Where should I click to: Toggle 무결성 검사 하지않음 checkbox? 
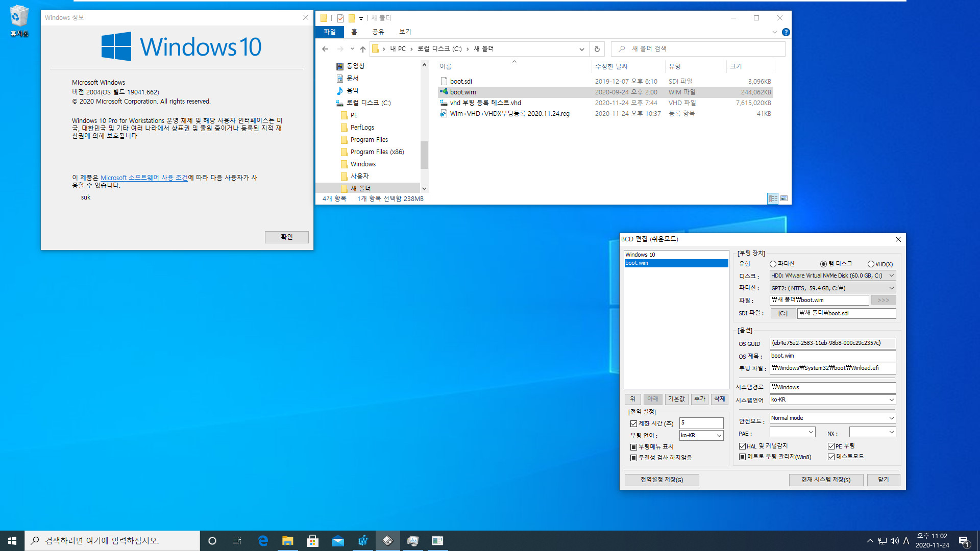[633, 458]
